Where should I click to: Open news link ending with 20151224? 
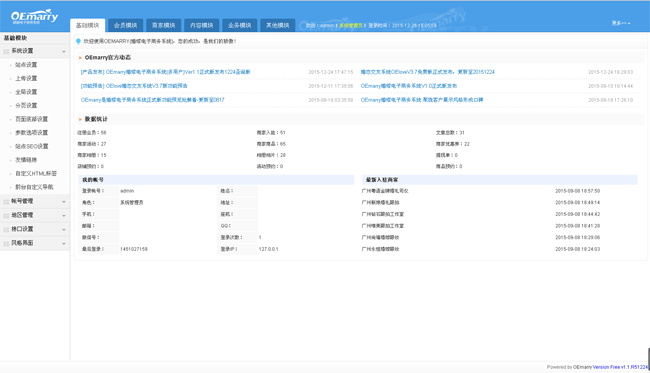427,72
